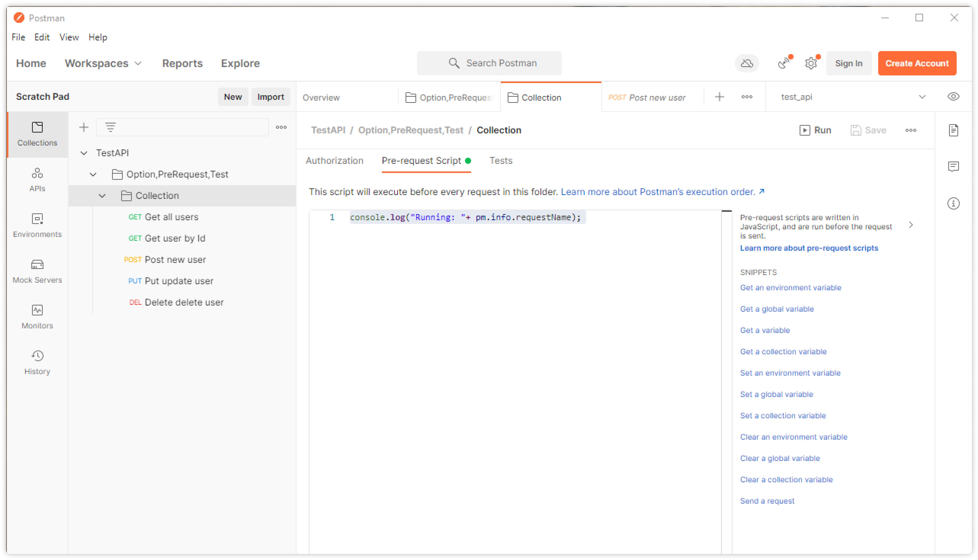Select GET Get user by Id request
Viewport: 978px width, 560px height.
coord(167,238)
